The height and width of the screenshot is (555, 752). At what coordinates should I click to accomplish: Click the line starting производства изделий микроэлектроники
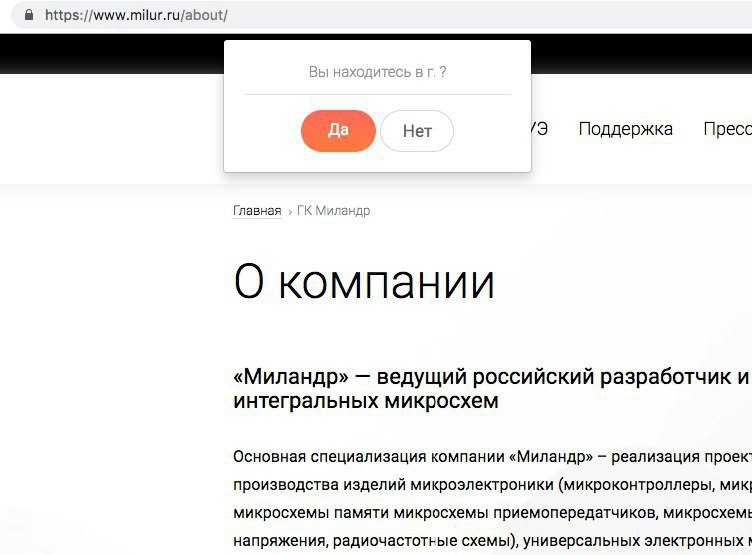pyautogui.click(x=493, y=484)
